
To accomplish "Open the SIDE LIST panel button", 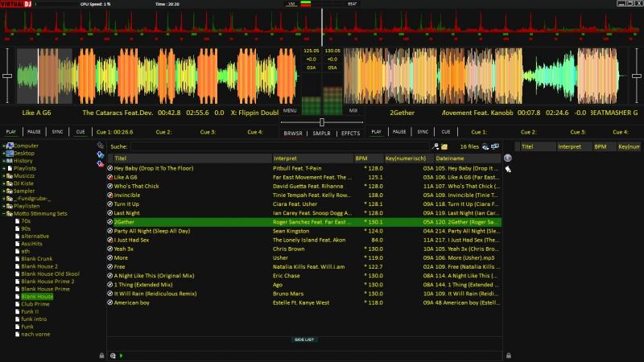I will coord(304,339).
